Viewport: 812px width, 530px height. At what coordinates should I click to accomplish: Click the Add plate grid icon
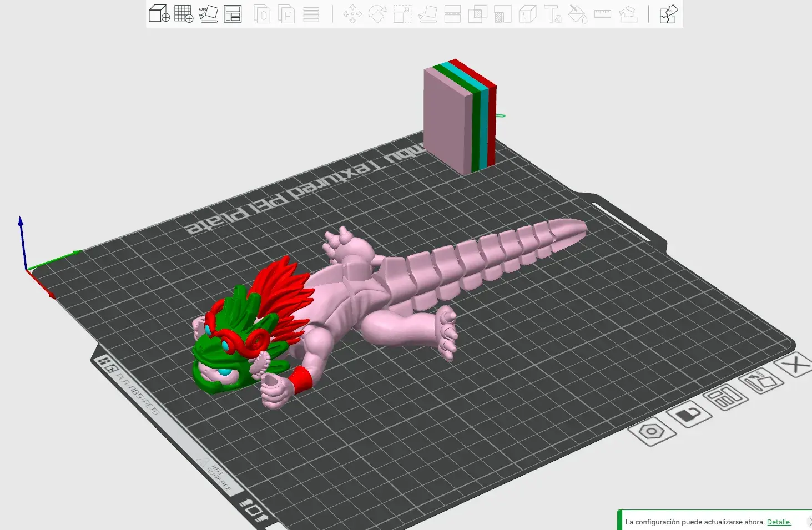(x=184, y=13)
